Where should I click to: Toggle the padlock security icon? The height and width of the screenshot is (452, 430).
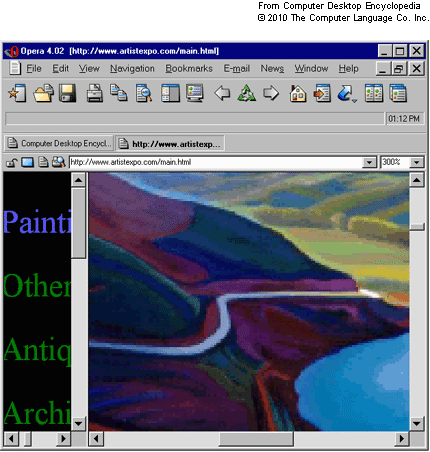click(12, 162)
